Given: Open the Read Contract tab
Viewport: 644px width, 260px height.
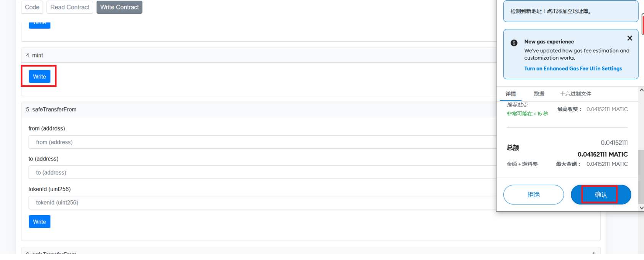Looking at the screenshot, I should 70,7.
